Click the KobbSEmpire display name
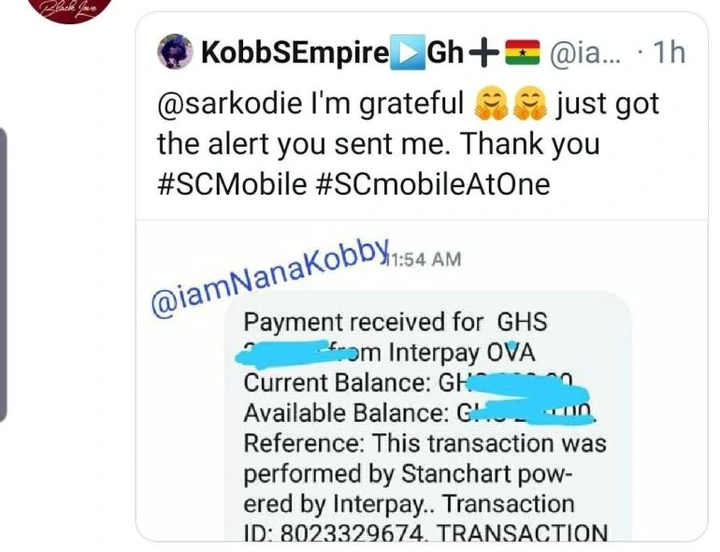The image size is (720, 552). [295, 52]
